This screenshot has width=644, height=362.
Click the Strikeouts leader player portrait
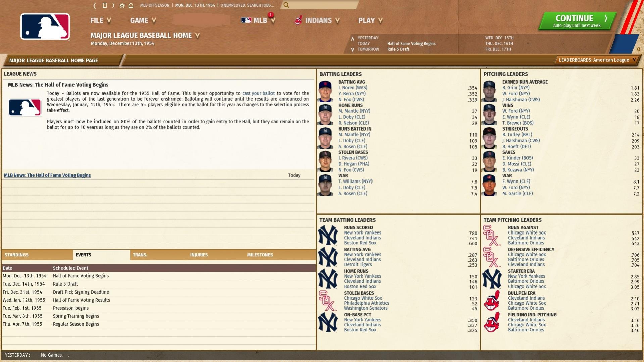point(489,138)
